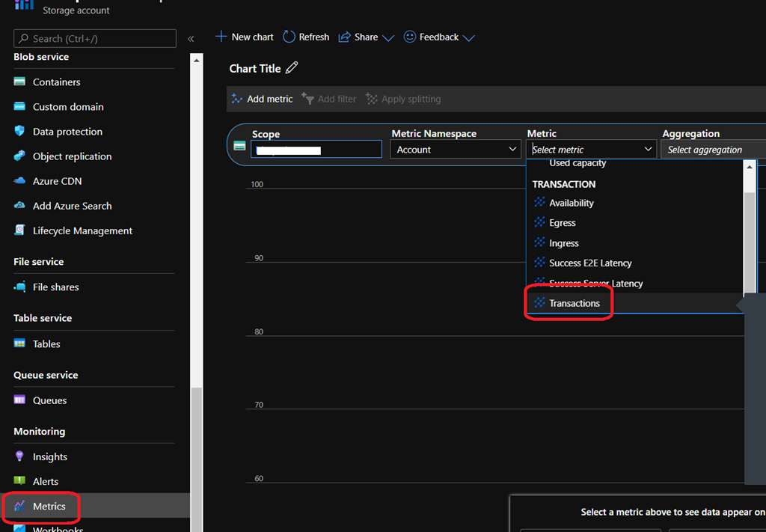Select Transactions from metric list
Image resolution: width=766 pixels, height=532 pixels.
[574, 303]
